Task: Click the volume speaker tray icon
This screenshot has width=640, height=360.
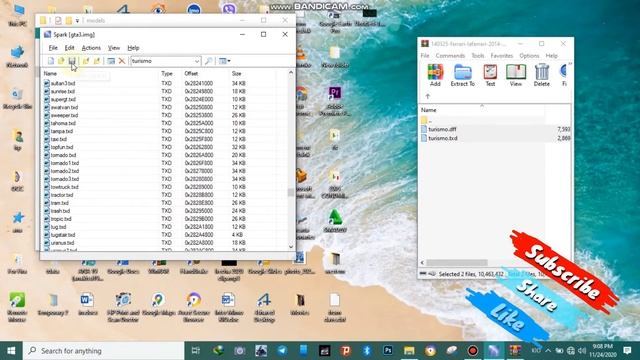Action: [582, 351]
